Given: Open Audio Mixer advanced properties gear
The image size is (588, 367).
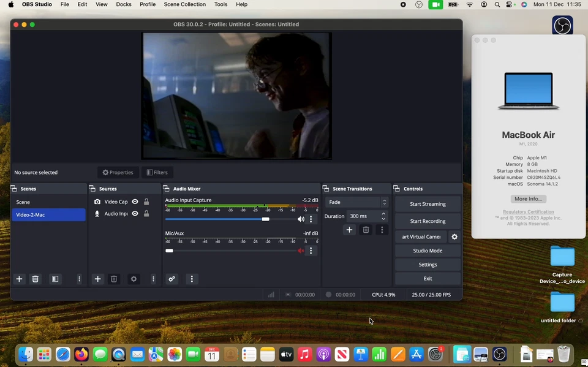Looking at the screenshot, I should point(171,279).
